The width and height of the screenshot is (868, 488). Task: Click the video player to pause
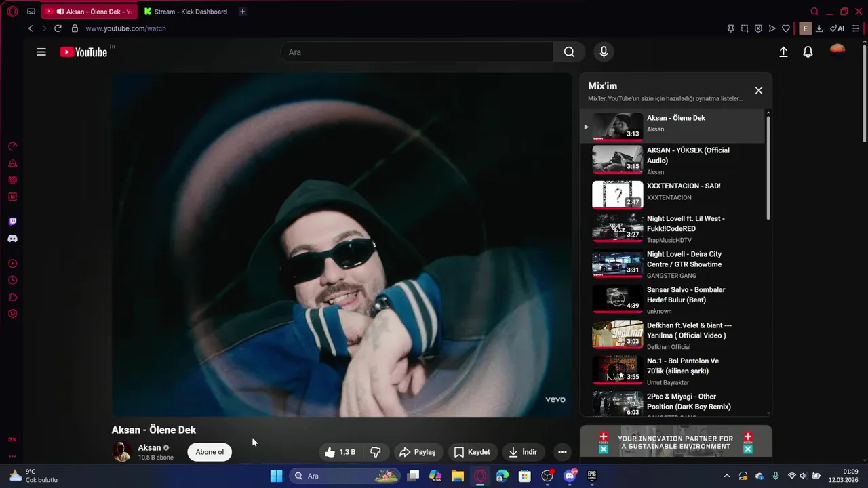point(342,245)
